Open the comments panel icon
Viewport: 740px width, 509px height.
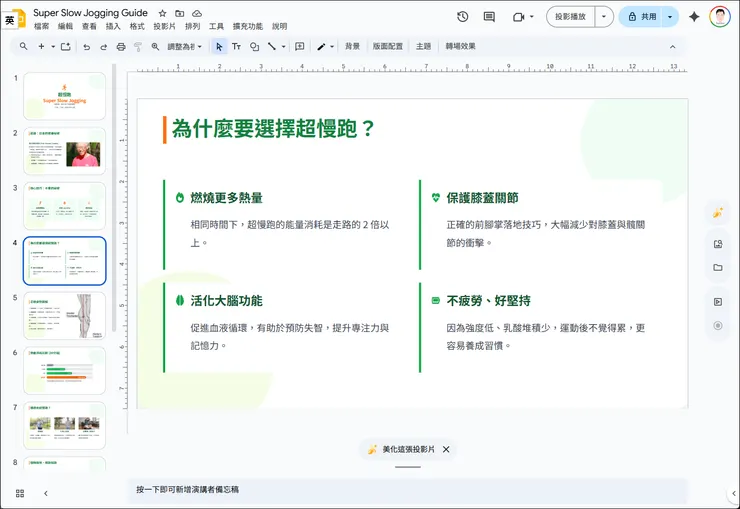click(489, 17)
